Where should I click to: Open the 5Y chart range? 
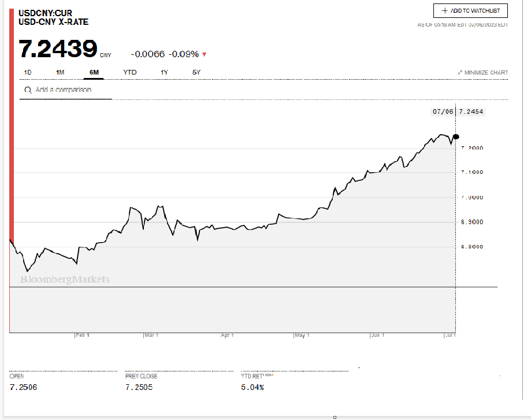pos(196,72)
